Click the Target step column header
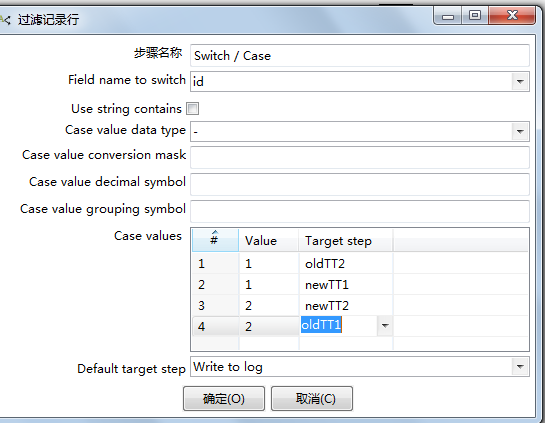The image size is (545, 423). 345,240
